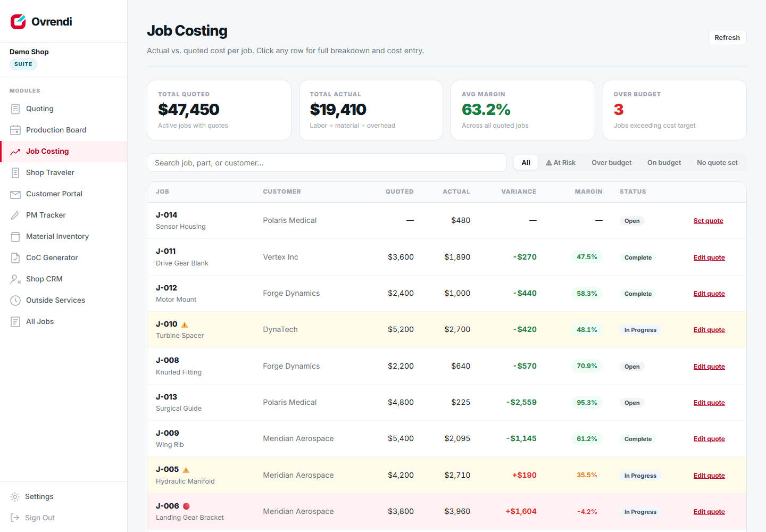Screen dimensions: 766x532
Task: Edit quote for J-013 Surgical Guide
Action: [709, 403]
